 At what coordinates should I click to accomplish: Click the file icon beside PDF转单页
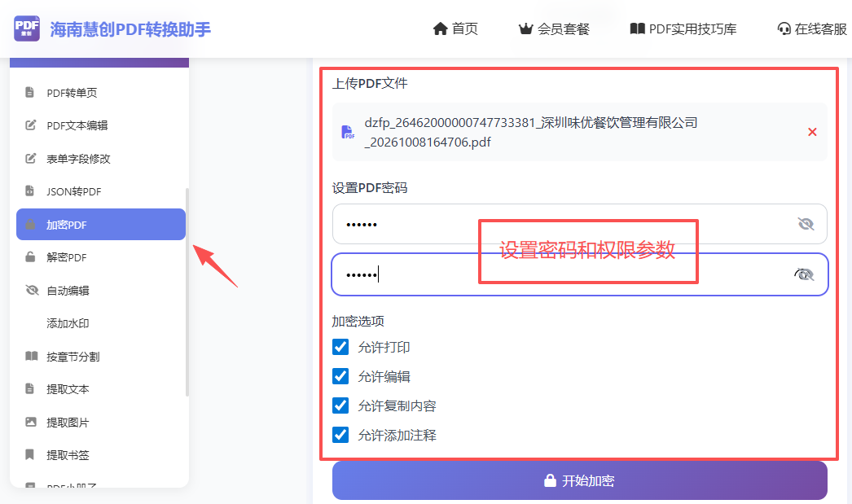pos(30,92)
